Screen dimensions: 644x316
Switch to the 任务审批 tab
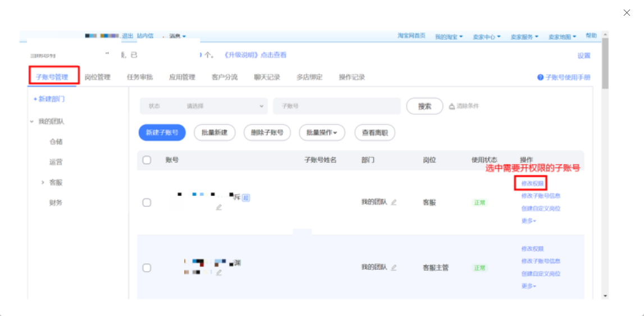tap(140, 77)
